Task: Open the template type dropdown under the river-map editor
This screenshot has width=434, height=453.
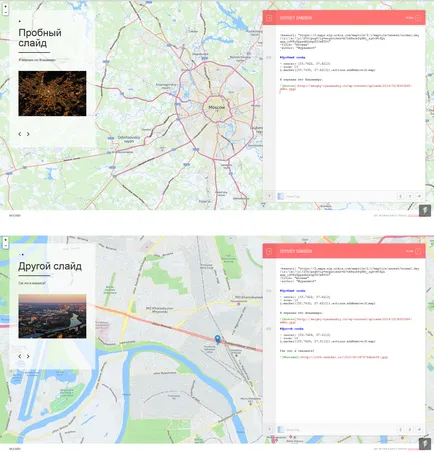Action: tap(288, 430)
